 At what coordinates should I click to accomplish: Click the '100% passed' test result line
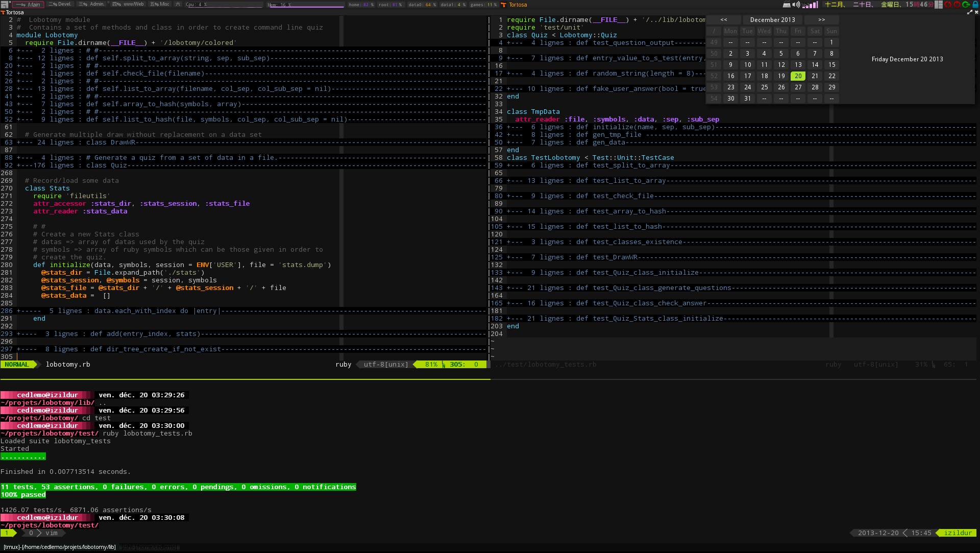pos(23,494)
